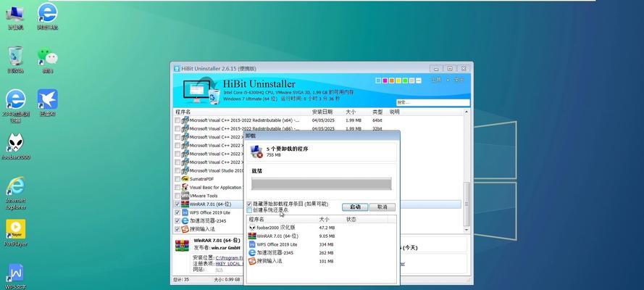Image resolution: width=644 pixels, height=290 pixels.
Task: Click the program list scrollbar down arrow
Action: coord(467,231)
